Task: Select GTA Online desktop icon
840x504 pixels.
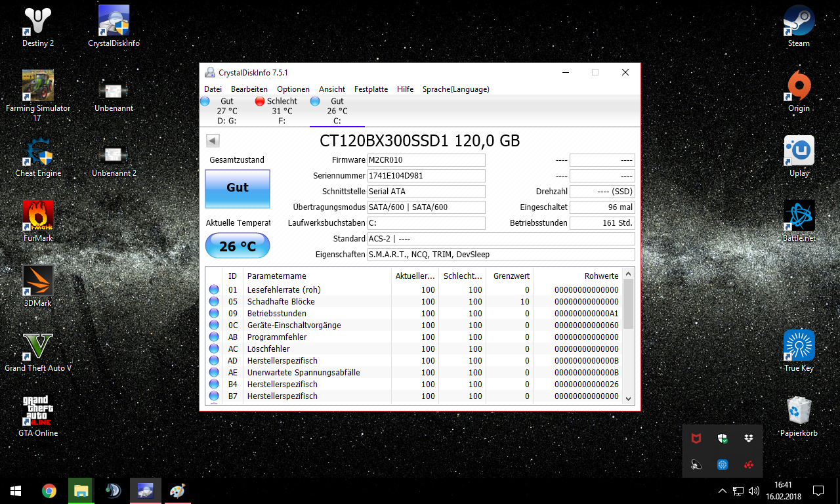Action: [38, 416]
